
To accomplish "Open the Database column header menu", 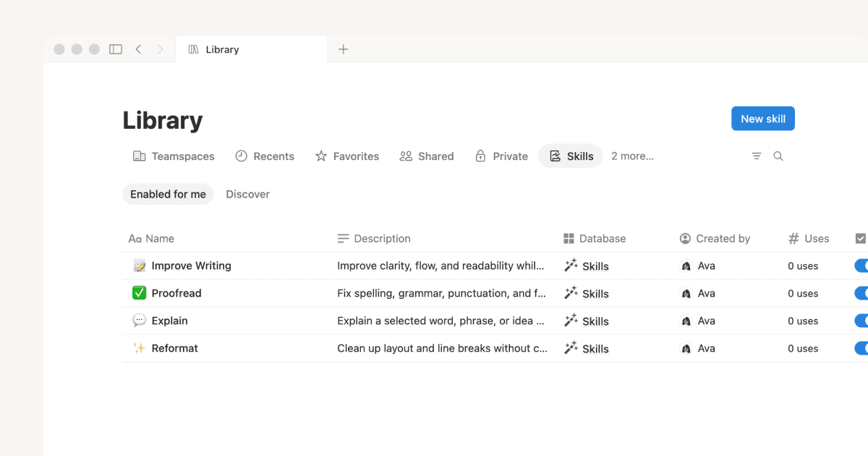I will (x=595, y=238).
